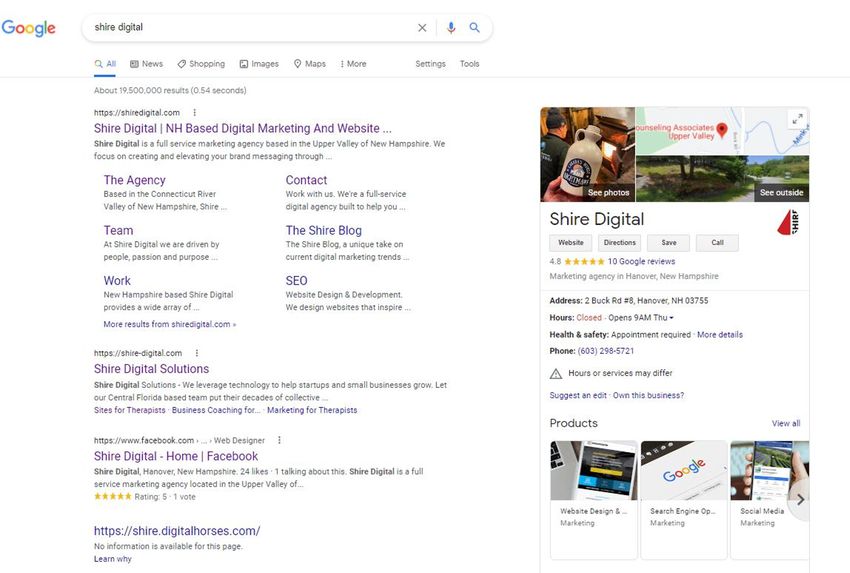Switch to the Maps tab
The width and height of the screenshot is (850, 573).
point(310,64)
